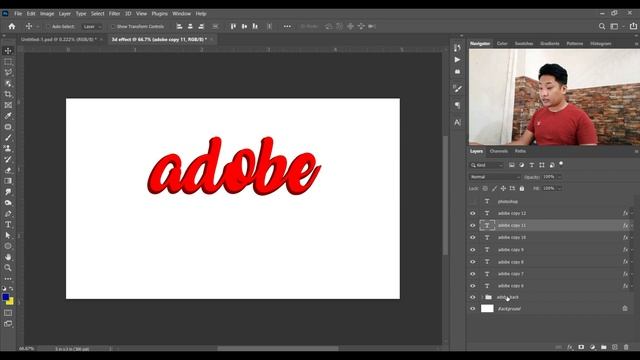The height and width of the screenshot is (360, 640).
Task: Select the Clone Stamp tool
Action: point(8,149)
